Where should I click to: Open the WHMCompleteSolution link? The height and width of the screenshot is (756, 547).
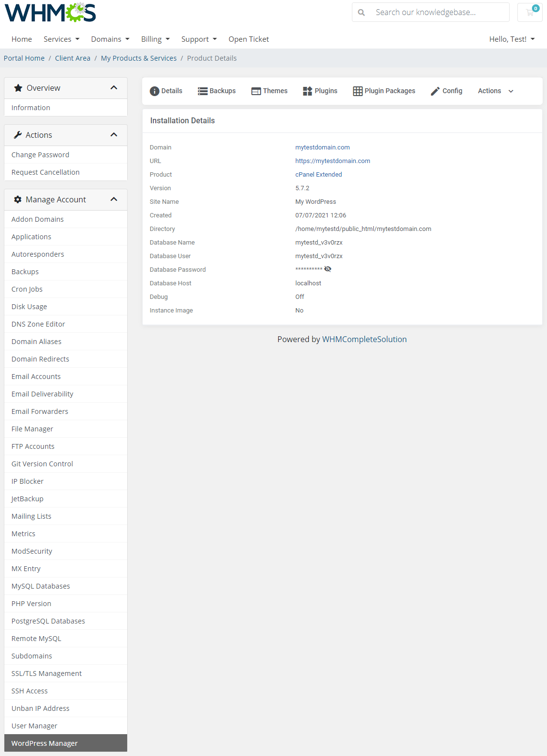(365, 339)
